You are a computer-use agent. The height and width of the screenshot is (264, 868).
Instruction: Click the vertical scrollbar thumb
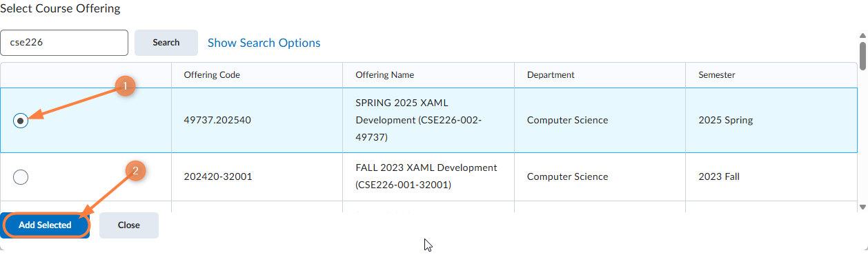[862, 56]
